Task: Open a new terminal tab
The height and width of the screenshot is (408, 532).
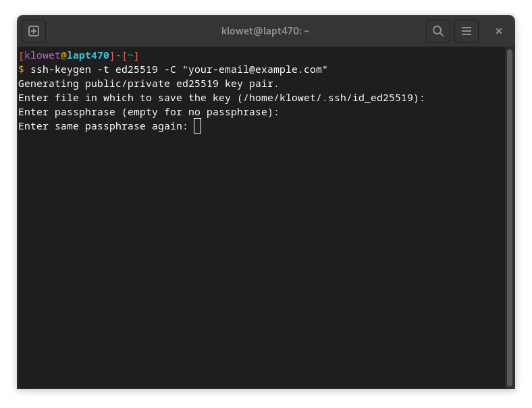Action: point(34,31)
